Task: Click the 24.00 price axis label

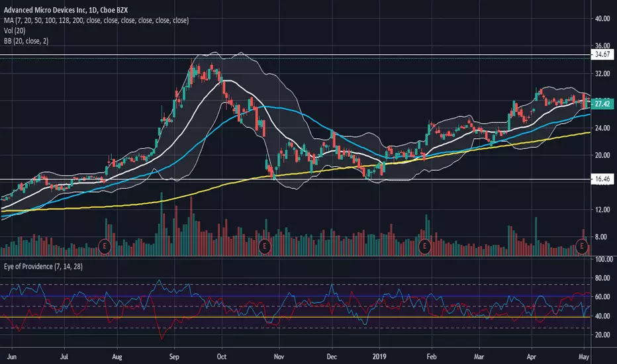Action: (602, 128)
